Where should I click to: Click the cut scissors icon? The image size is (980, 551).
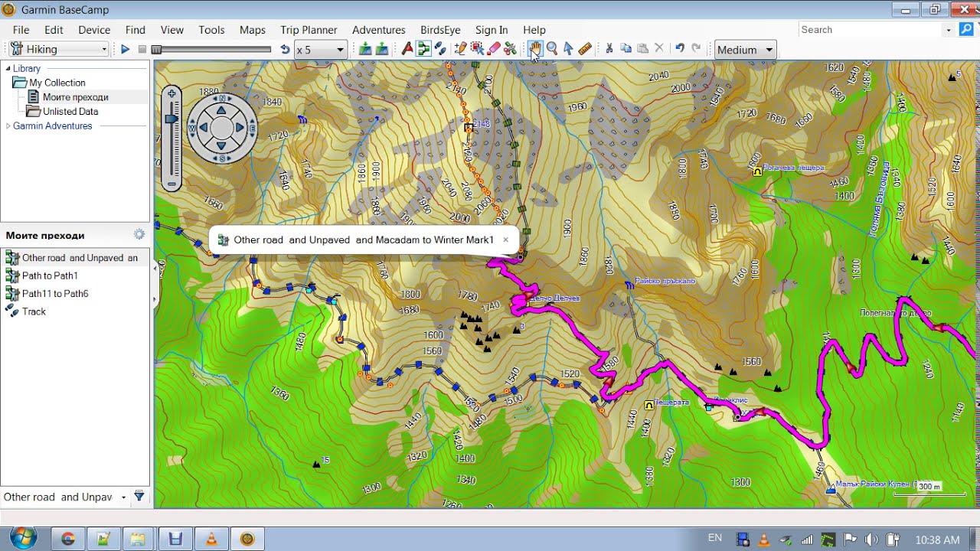(x=609, y=49)
